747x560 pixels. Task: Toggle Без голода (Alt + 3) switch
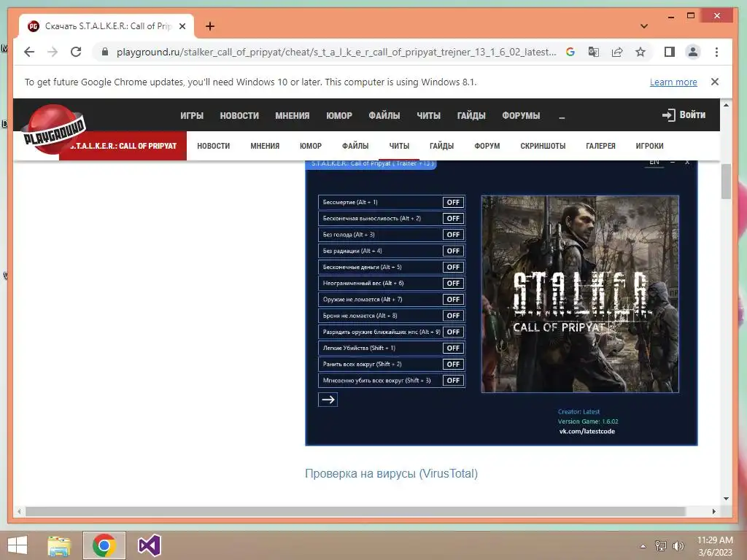pyautogui.click(x=453, y=235)
